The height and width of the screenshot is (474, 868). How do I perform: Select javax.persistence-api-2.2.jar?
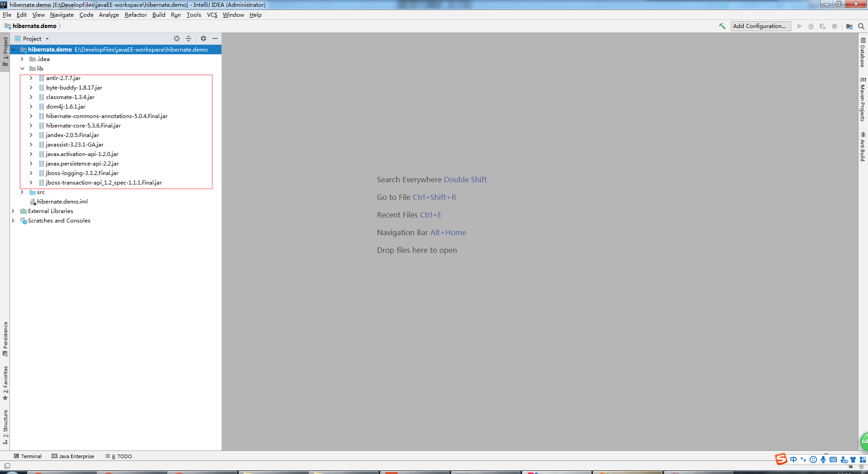pos(82,164)
